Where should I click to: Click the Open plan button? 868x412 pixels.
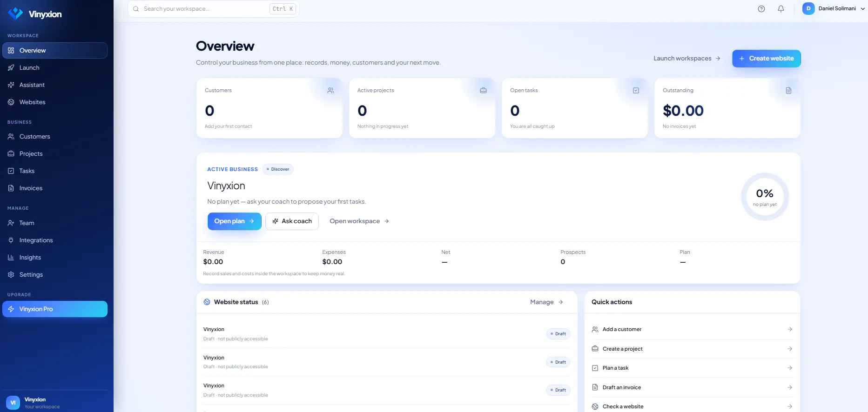coord(235,221)
